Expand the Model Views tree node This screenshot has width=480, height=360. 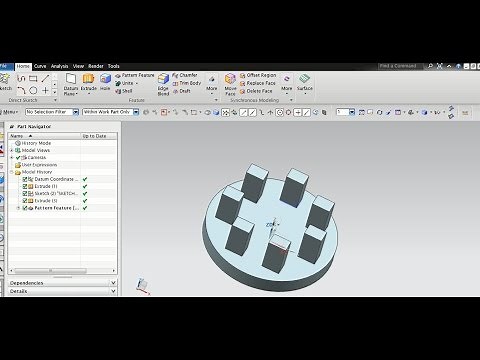tap(11, 150)
